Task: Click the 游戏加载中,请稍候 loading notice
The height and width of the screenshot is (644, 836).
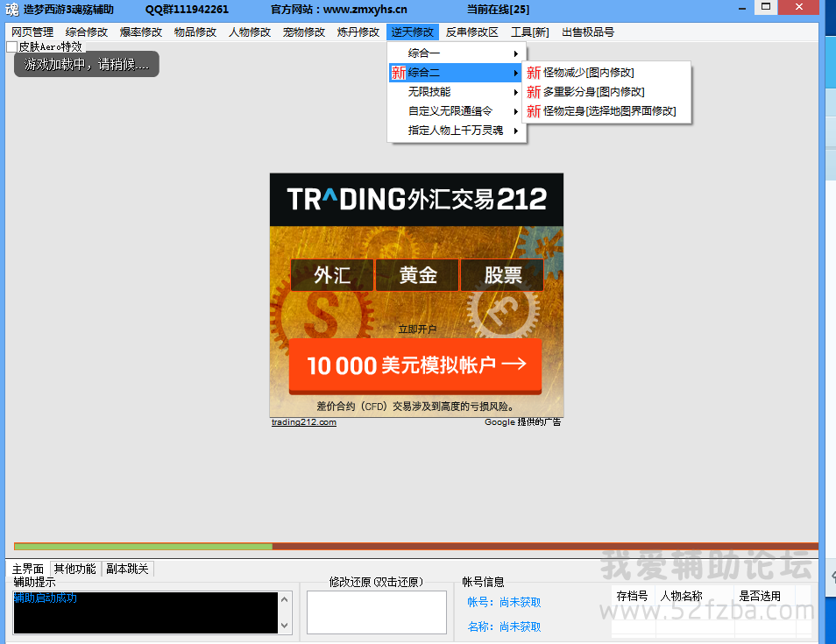Action: [x=87, y=64]
